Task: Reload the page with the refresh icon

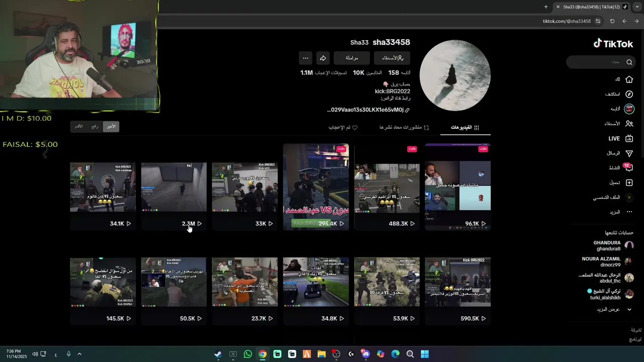Action: tap(612, 21)
